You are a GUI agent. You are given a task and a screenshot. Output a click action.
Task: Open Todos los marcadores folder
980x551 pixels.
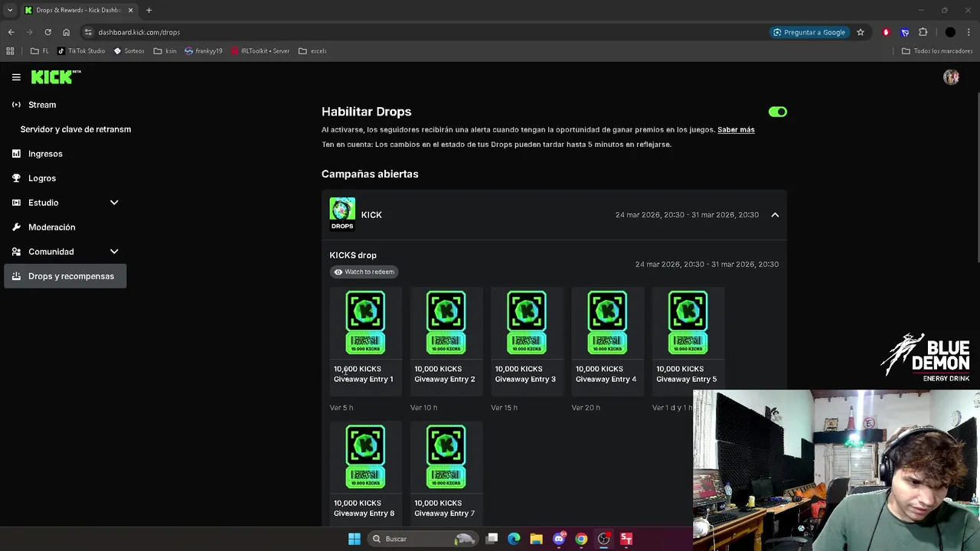point(937,51)
